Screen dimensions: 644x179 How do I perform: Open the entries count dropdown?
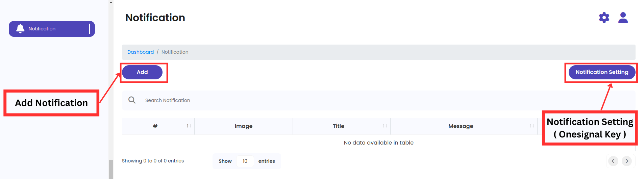245,161
